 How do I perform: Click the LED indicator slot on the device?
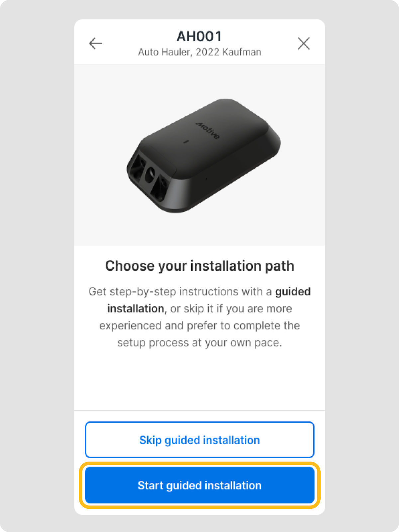186,142
